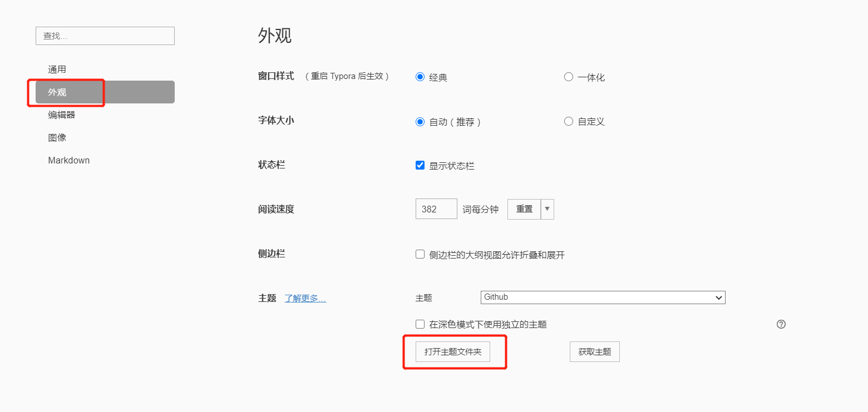Click the 窗口样式 label
This screenshot has width=868, height=412.
coord(276,76)
